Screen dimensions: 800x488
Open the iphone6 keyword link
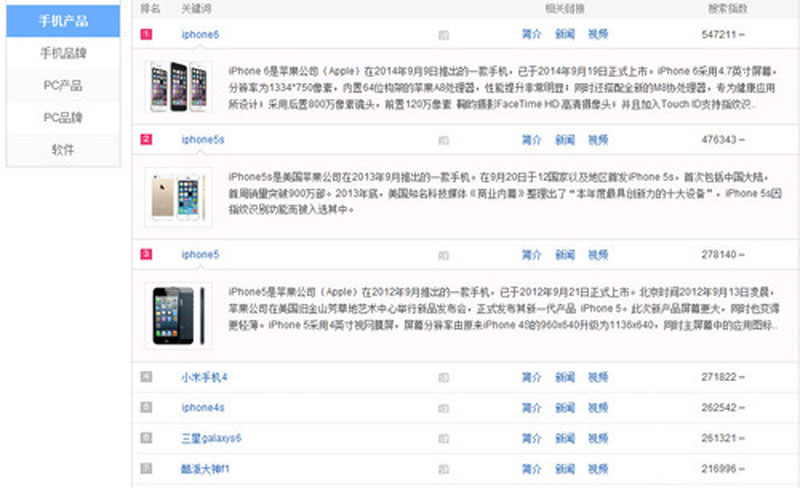[200, 35]
